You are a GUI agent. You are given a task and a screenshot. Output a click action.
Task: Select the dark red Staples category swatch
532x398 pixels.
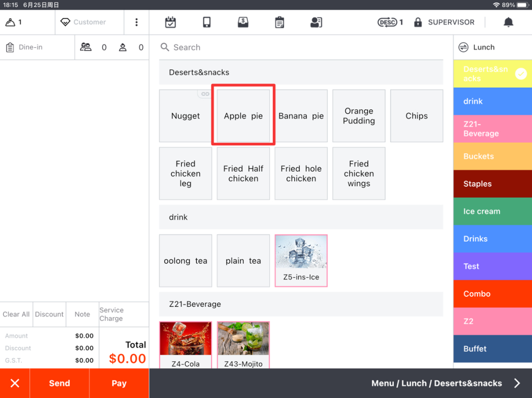coord(492,184)
